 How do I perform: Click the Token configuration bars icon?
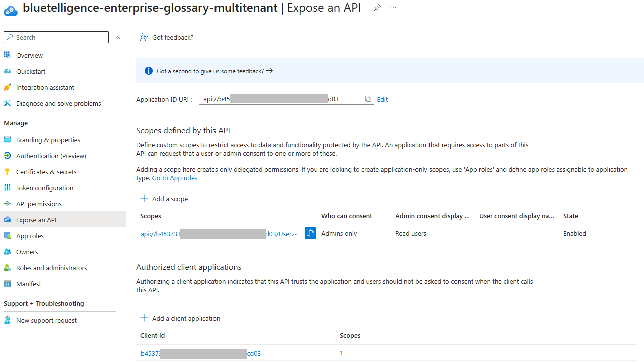coord(7,188)
